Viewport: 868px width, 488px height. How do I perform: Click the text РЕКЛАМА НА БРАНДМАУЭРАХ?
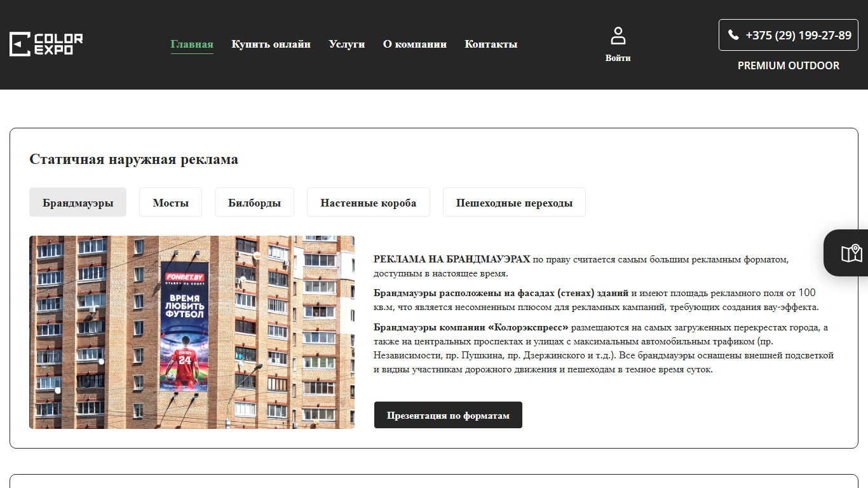pyautogui.click(x=452, y=259)
